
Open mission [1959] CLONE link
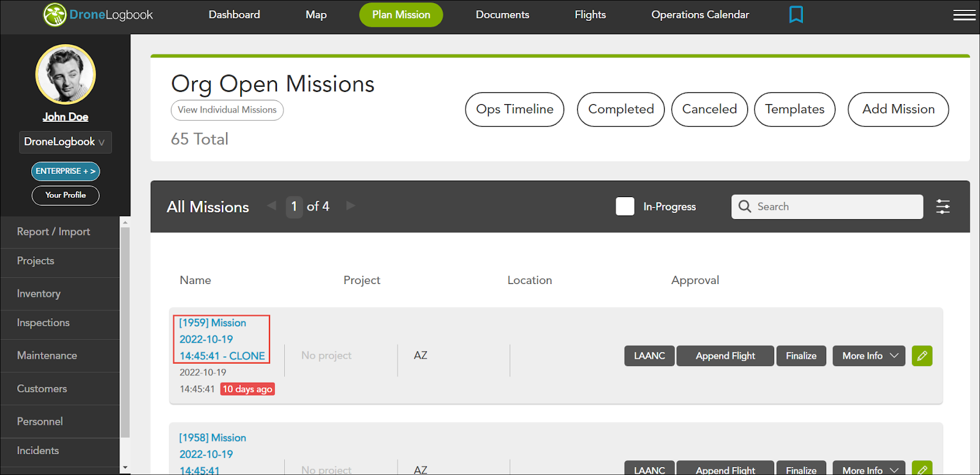point(222,339)
